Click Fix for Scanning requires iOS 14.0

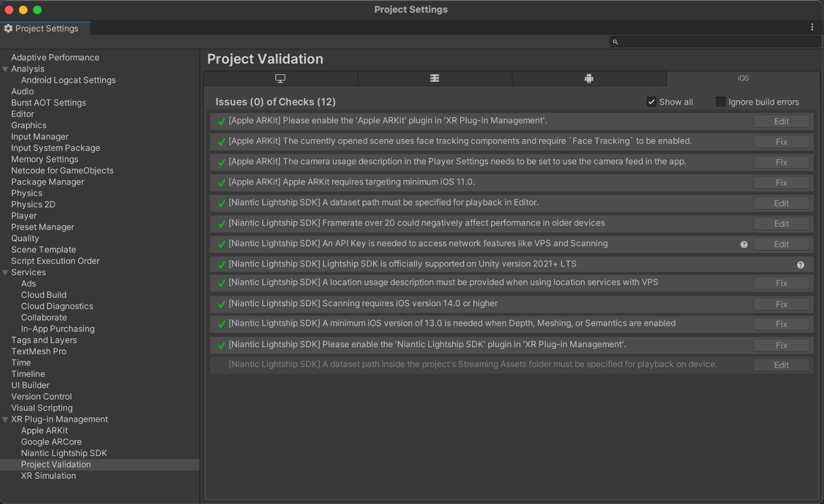pyautogui.click(x=781, y=304)
